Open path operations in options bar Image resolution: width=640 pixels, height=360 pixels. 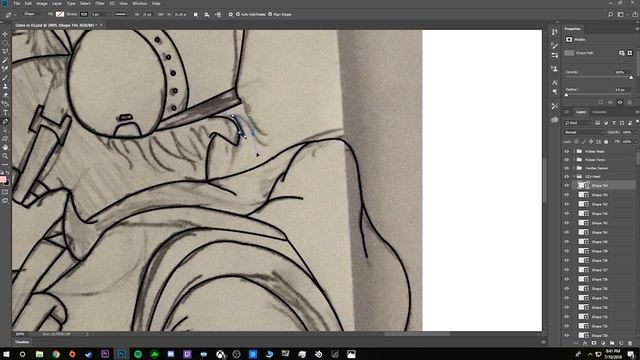coord(196,15)
